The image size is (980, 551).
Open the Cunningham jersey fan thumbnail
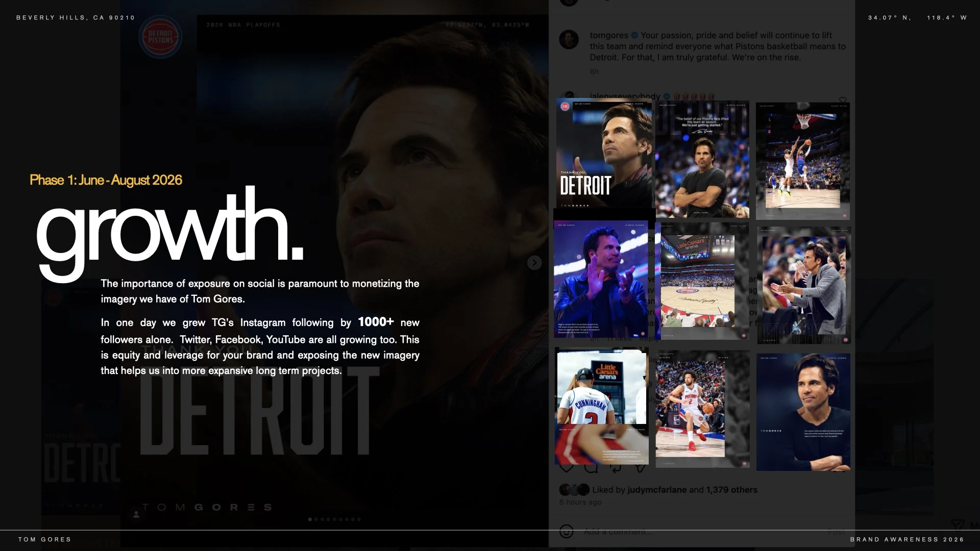pos(602,406)
